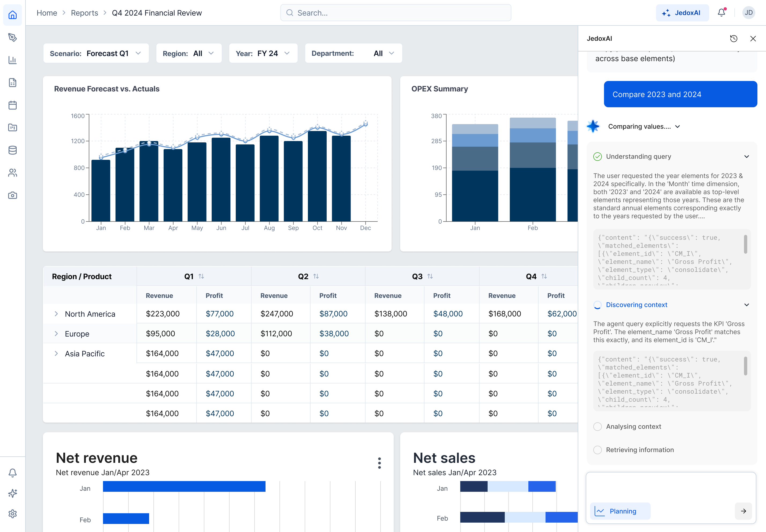Open JedoxAI chat history icon
Screen dimensions: 766x532
pyautogui.click(x=734, y=39)
